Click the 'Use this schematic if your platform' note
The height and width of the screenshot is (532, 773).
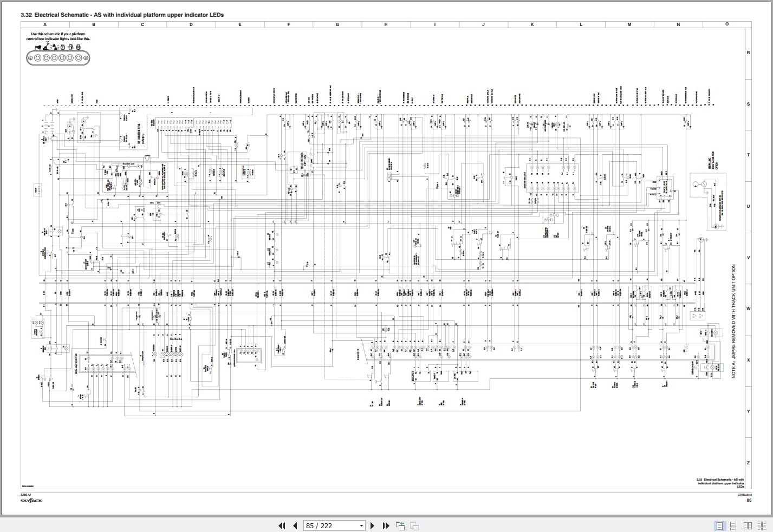pyautogui.click(x=58, y=36)
